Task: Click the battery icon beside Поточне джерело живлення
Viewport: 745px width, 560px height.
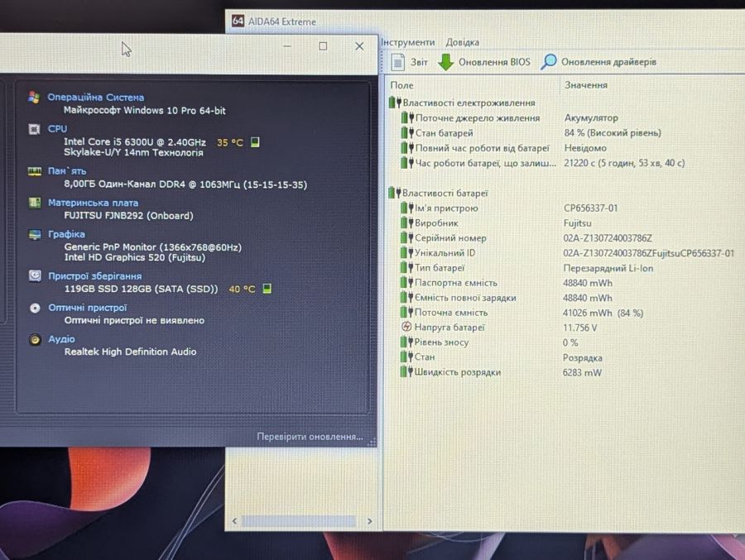Action: pyautogui.click(x=407, y=117)
